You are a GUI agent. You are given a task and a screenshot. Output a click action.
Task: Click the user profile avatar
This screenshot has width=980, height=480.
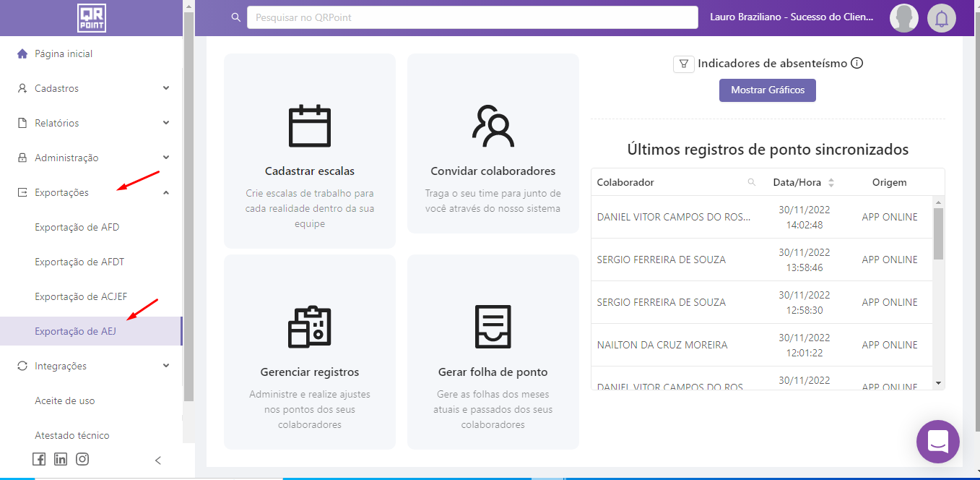(903, 18)
